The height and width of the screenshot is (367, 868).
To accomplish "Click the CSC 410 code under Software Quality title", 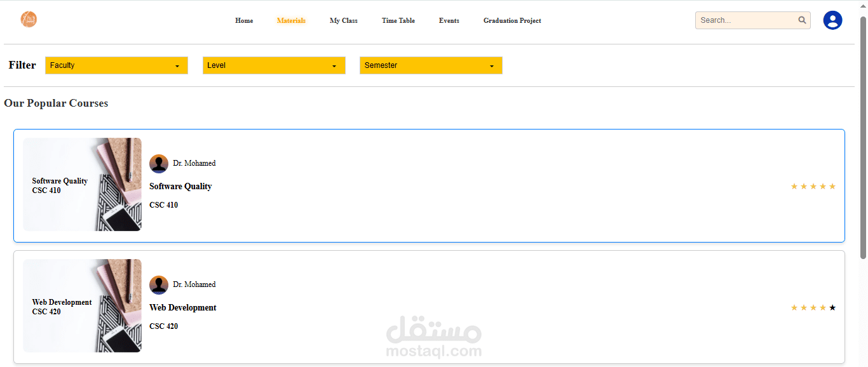I will coord(163,205).
